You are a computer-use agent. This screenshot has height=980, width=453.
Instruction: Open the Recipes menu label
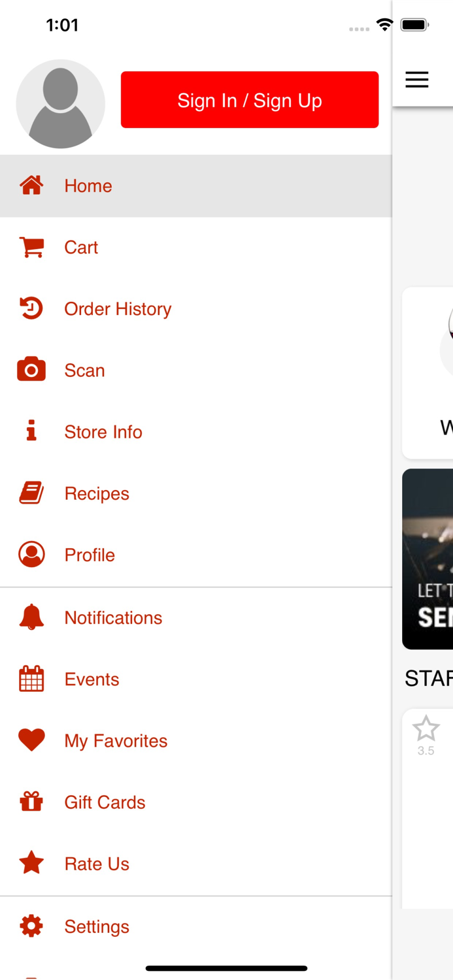tap(97, 493)
